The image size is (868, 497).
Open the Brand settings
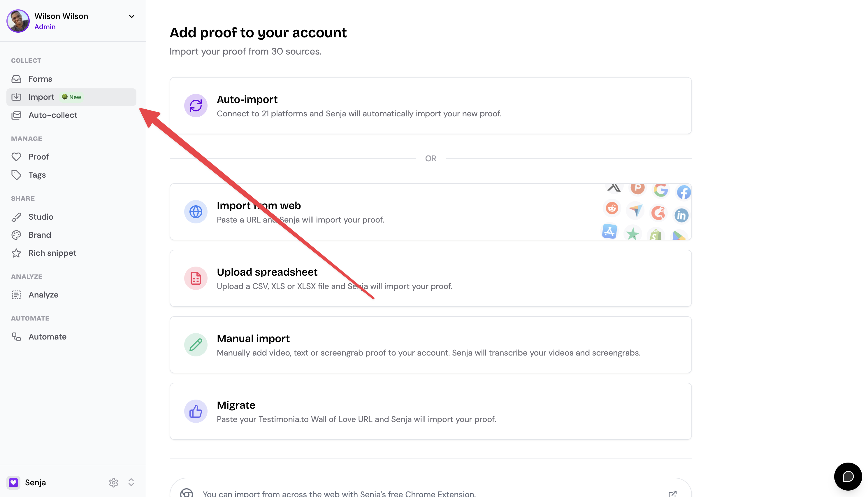click(x=71, y=235)
